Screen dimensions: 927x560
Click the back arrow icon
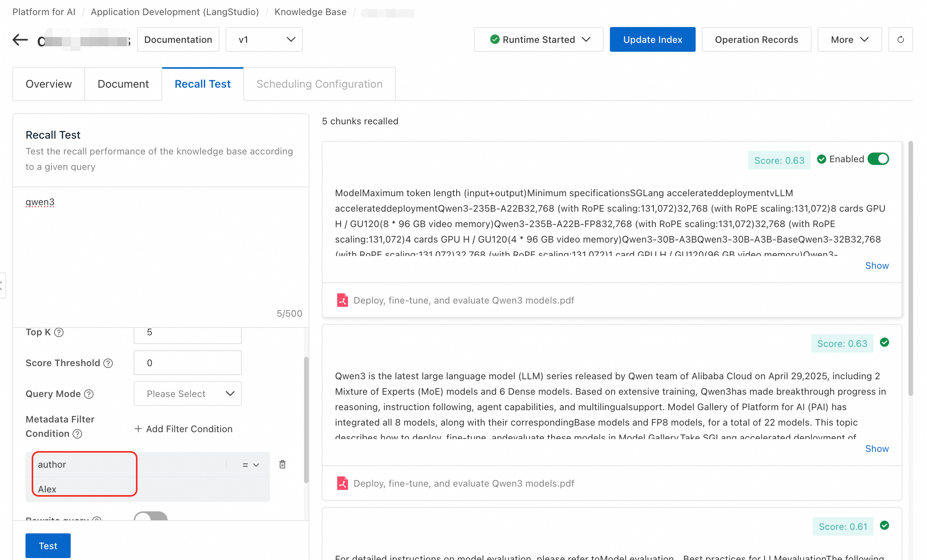click(x=20, y=39)
